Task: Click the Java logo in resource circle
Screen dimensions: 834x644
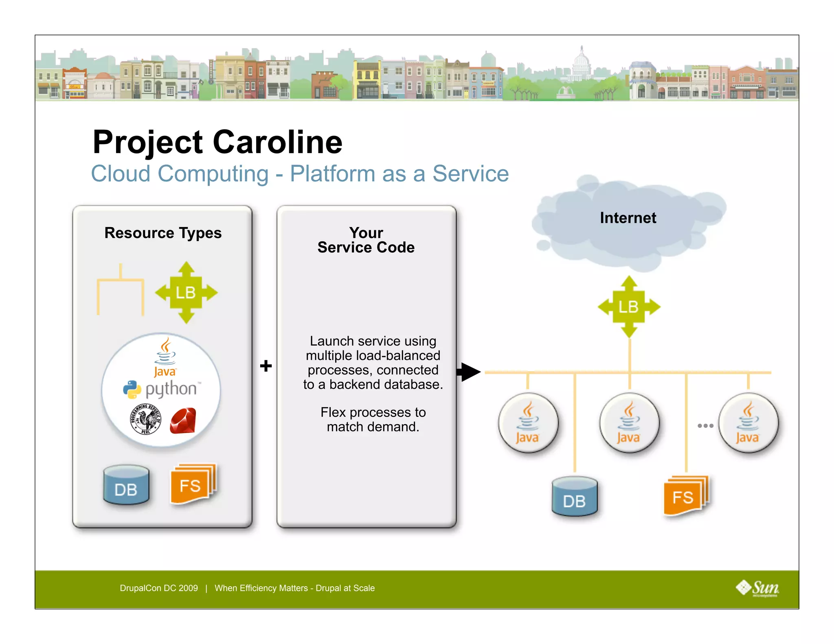Action: click(165, 357)
